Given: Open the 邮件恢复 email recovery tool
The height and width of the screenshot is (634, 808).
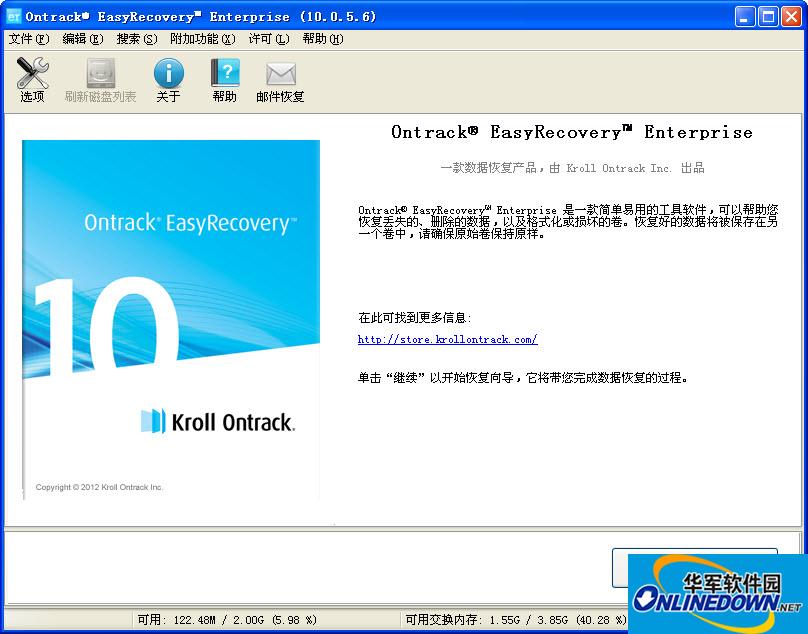Looking at the screenshot, I should 279,79.
